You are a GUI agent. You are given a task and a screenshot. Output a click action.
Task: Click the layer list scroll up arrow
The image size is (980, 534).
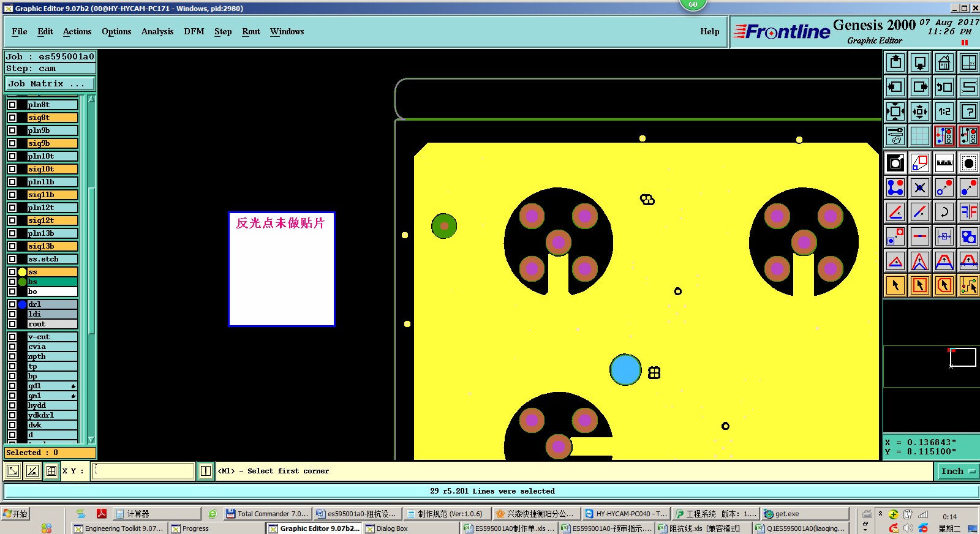click(91, 99)
